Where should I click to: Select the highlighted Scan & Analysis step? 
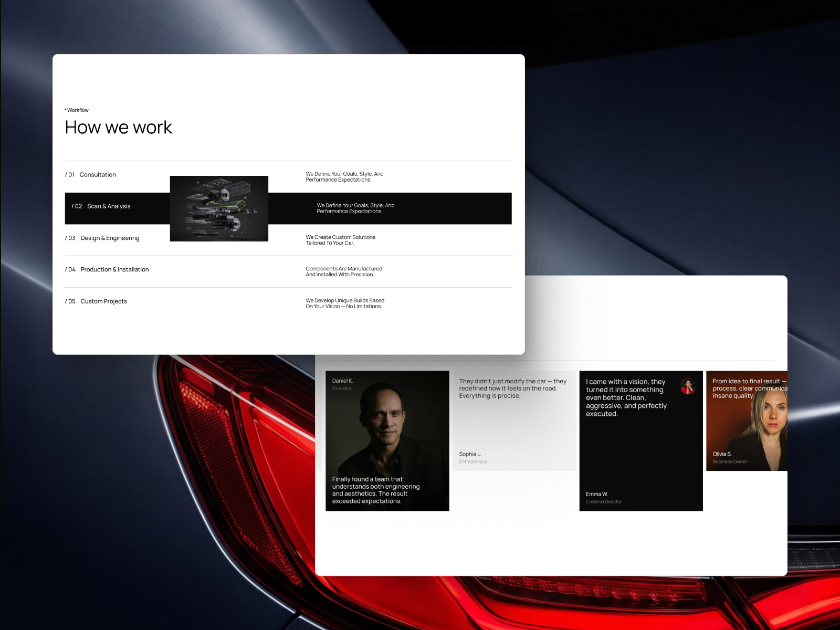tap(288, 208)
